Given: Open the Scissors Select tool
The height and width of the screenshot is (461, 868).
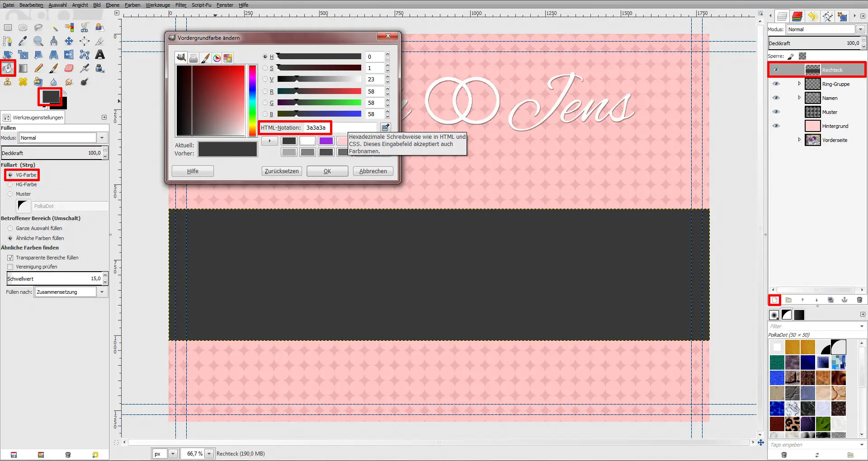Looking at the screenshot, I should coord(84,28).
